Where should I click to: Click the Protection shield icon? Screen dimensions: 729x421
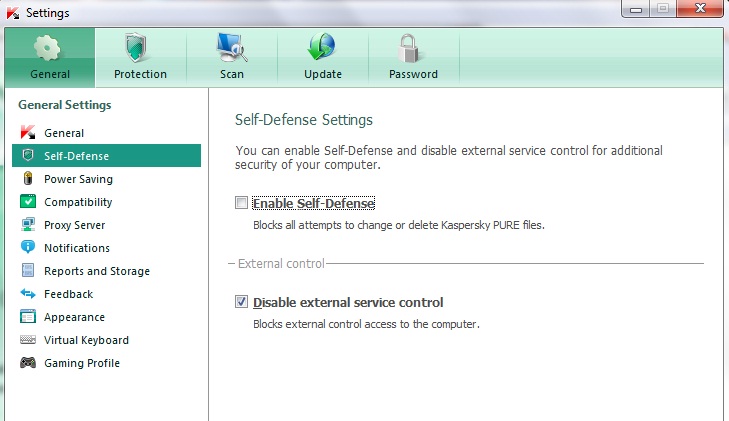coord(136,47)
